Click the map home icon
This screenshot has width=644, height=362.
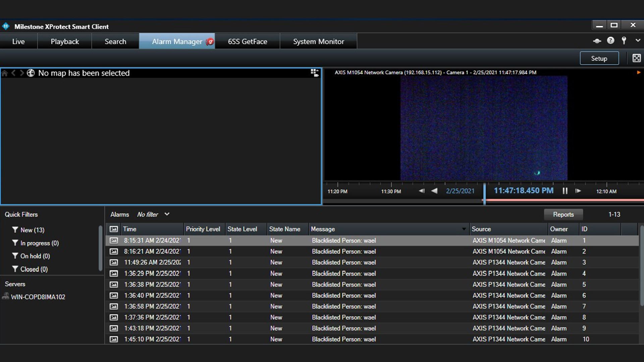(5, 73)
